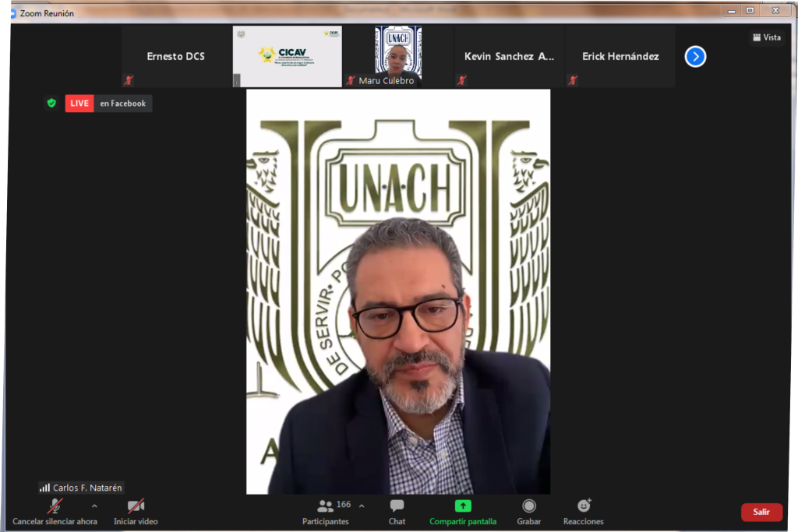Click the participant count 166

[344, 504]
